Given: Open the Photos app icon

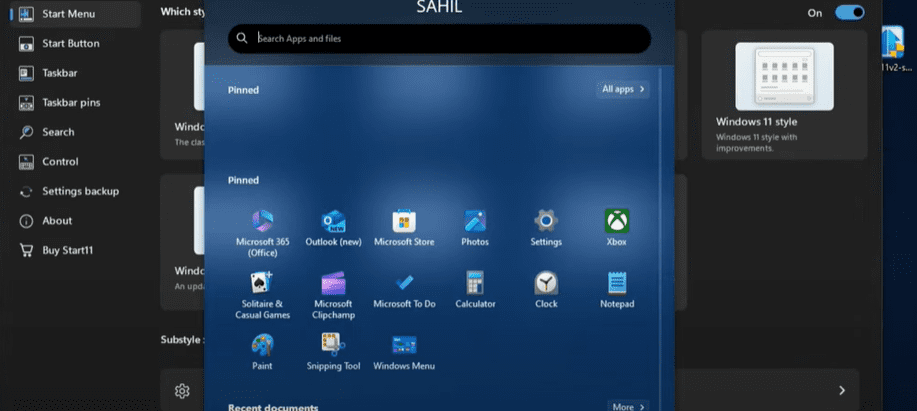Looking at the screenshot, I should click(x=475, y=221).
